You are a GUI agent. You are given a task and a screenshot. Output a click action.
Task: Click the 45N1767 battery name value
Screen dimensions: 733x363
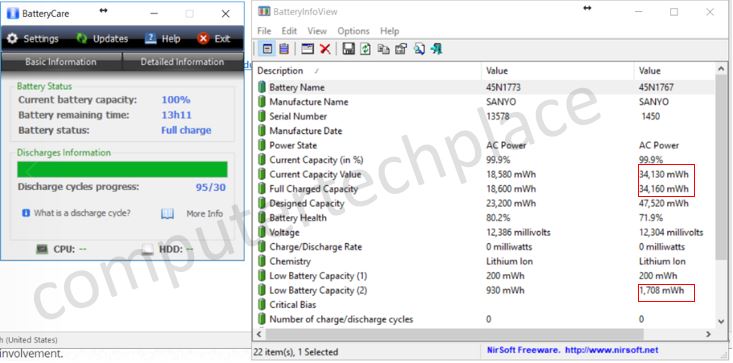pyautogui.click(x=656, y=87)
